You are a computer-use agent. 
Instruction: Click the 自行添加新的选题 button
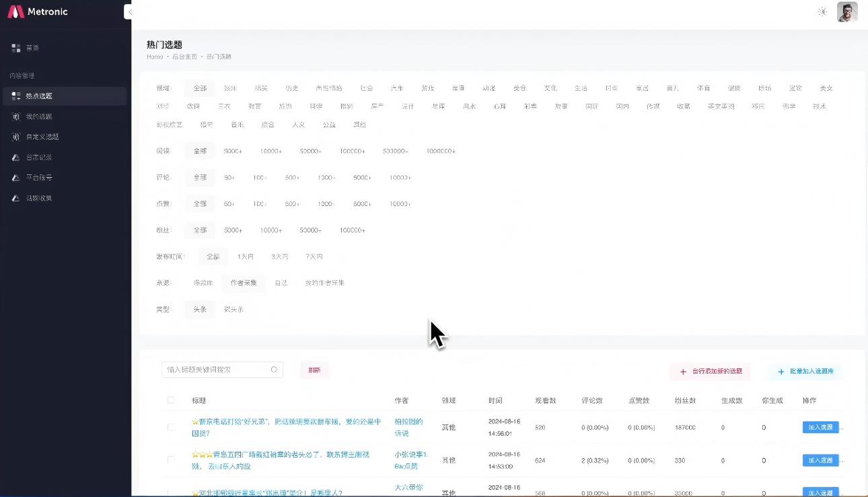coord(709,371)
